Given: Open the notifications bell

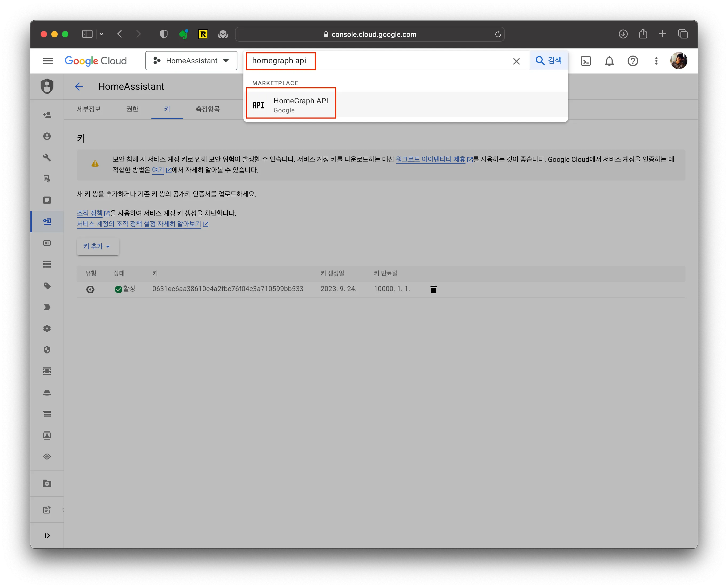Looking at the screenshot, I should [x=609, y=61].
